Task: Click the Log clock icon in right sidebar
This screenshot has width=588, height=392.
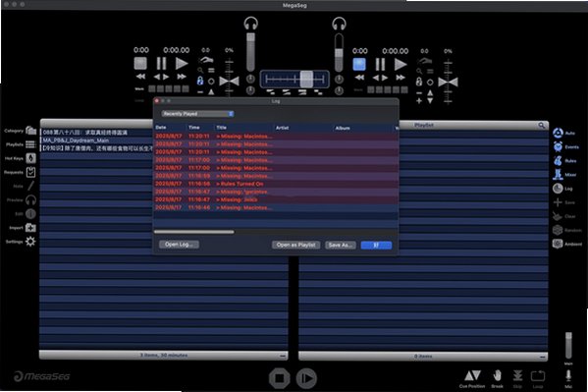Action: pos(558,189)
